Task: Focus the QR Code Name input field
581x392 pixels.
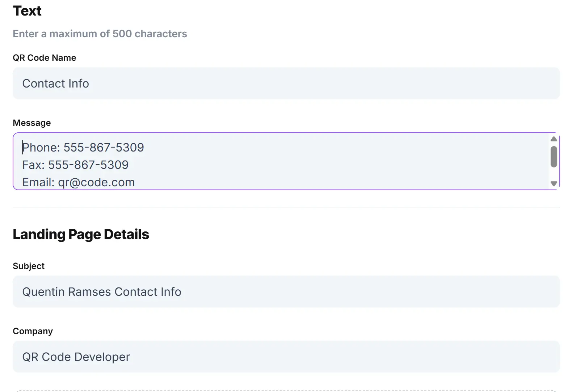Action: point(286,84)
